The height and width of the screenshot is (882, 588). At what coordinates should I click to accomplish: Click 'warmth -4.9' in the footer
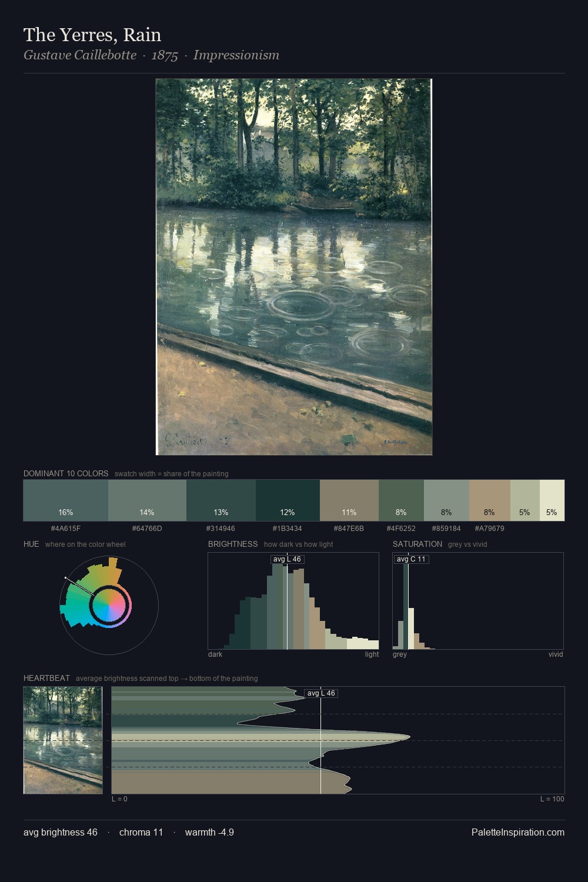pyautogui.click(x=209, y=832)
